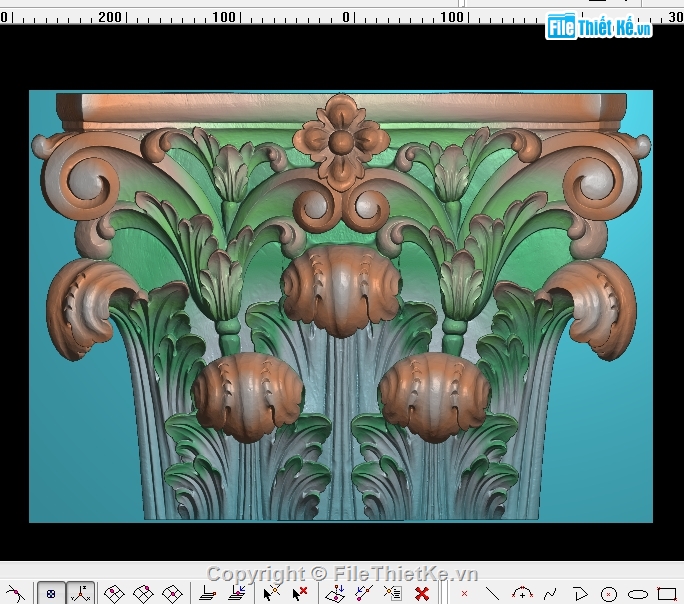Click the layered plane with blue arrow icon
Screen dimensions: 684x604
pyautogui.click(x=237, y=593)
